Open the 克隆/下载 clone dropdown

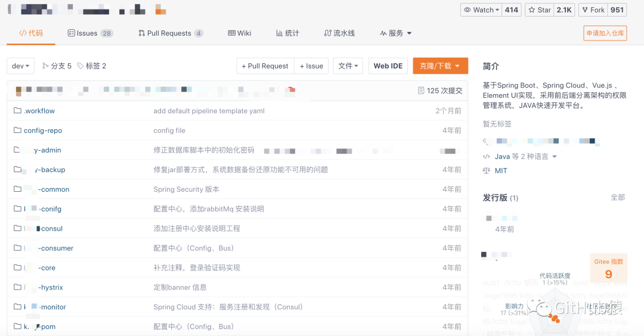[440, 66]
